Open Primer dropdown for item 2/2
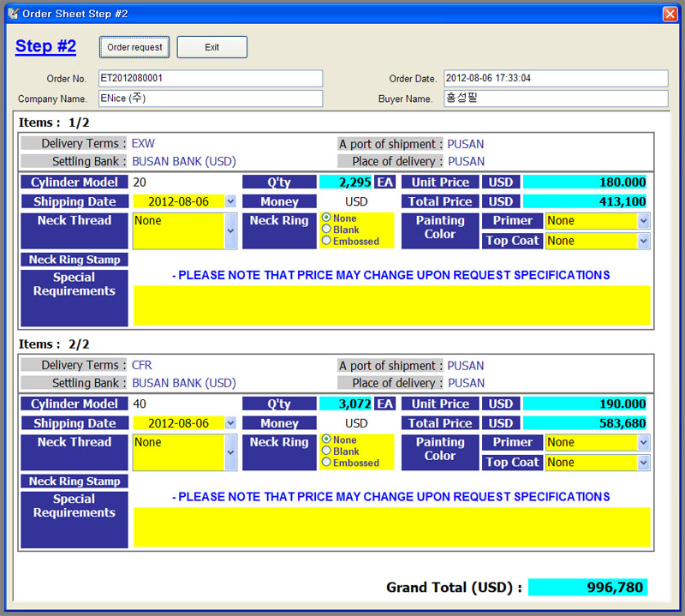 (643, 442)
